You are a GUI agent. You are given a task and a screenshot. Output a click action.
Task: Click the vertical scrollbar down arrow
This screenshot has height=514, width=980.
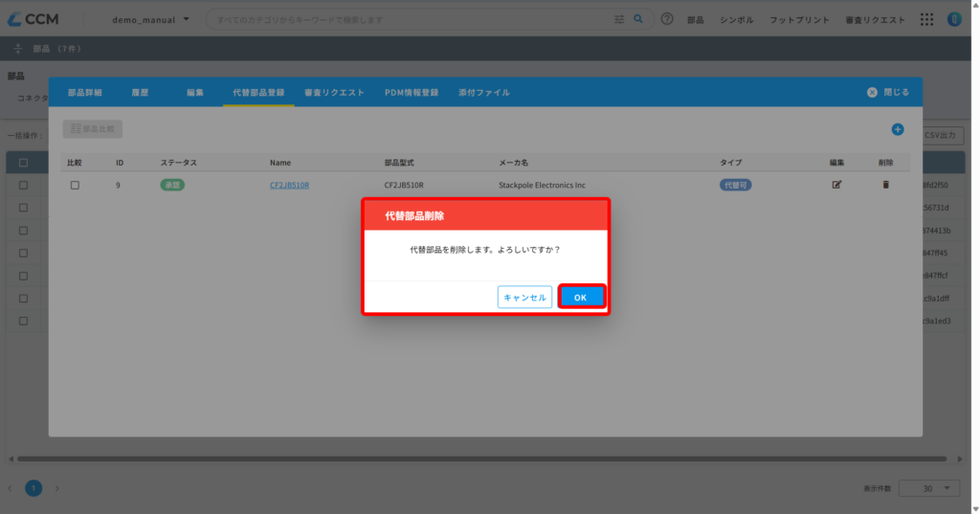click(x=975, y=509)
